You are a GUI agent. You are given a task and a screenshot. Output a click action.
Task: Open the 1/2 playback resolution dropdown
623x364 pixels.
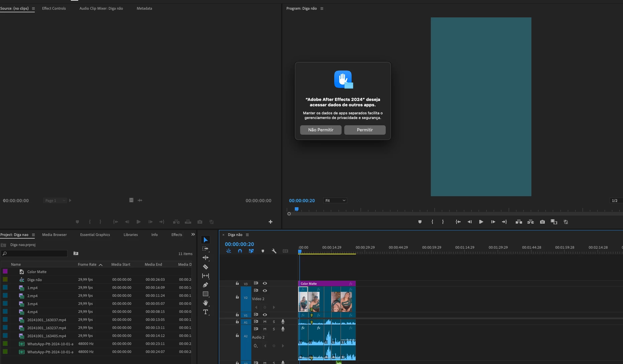616,201
